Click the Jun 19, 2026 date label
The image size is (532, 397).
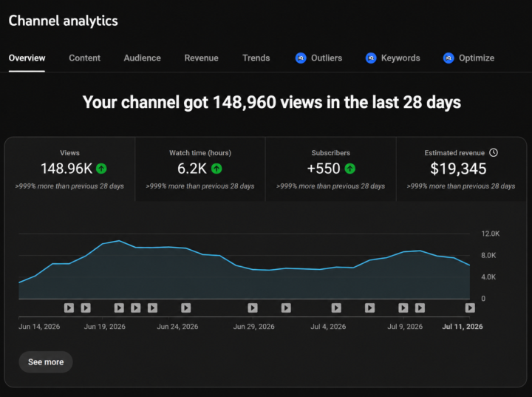[104, 327]
